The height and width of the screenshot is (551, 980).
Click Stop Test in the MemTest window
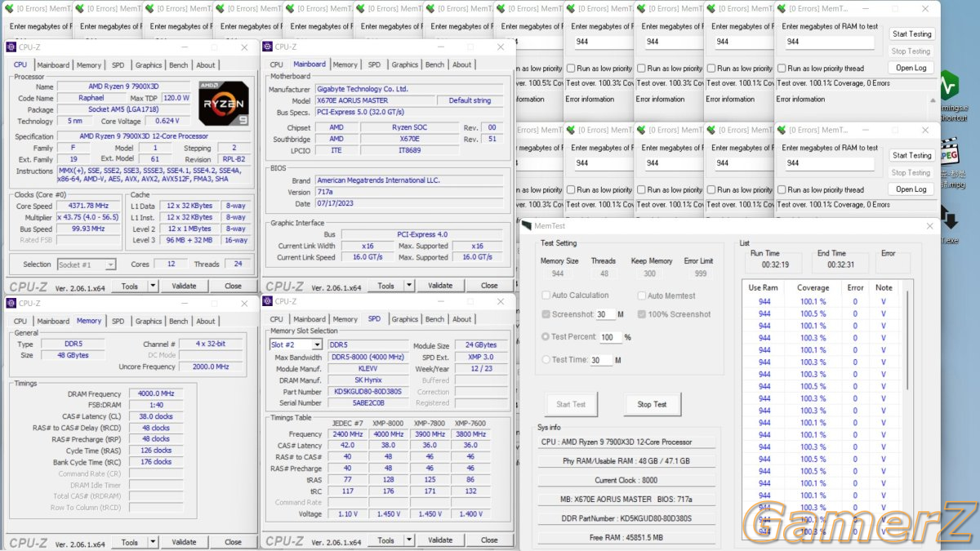(x=652, y=404)
